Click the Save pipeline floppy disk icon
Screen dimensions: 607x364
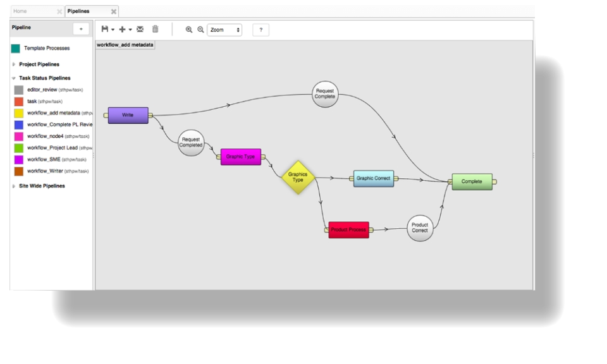pyautogui.click(x=105, y=30)
